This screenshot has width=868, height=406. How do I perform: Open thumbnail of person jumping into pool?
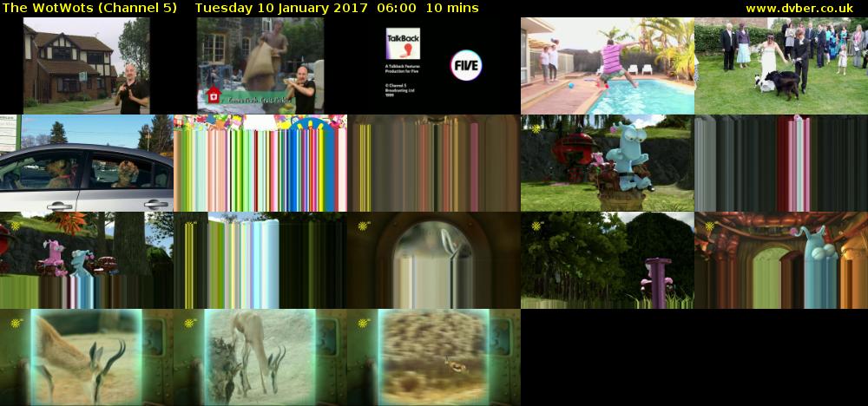click(x=608, y=66)
